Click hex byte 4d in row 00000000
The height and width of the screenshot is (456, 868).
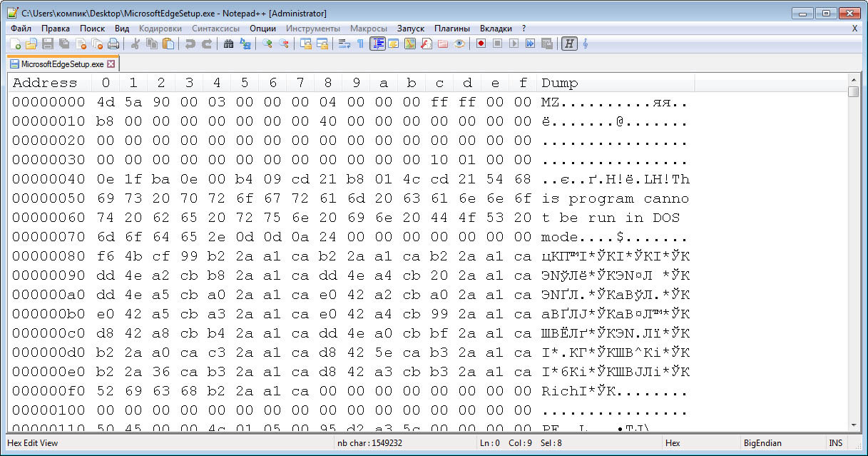point(106,102)
